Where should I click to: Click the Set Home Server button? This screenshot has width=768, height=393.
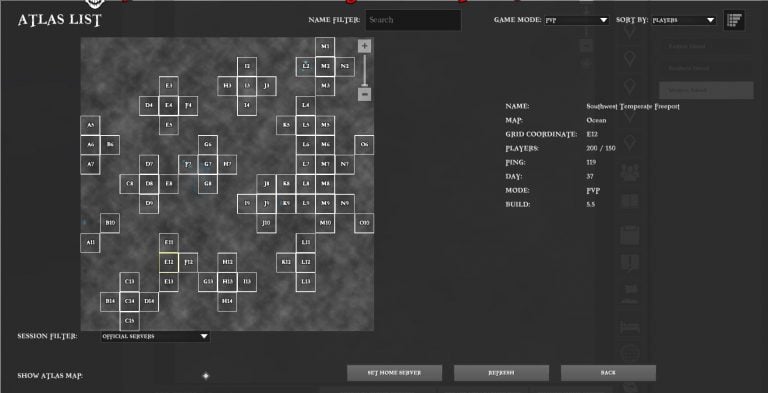394,373
